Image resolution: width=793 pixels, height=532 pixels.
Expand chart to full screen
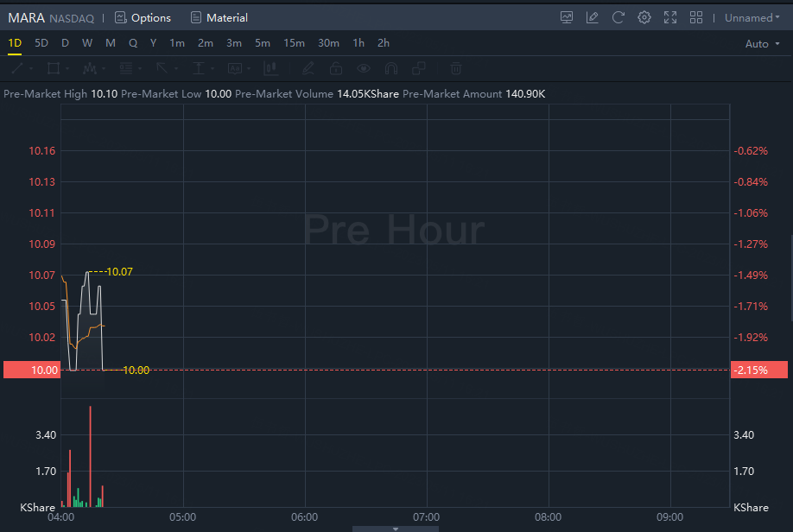(x=670, y=17)
